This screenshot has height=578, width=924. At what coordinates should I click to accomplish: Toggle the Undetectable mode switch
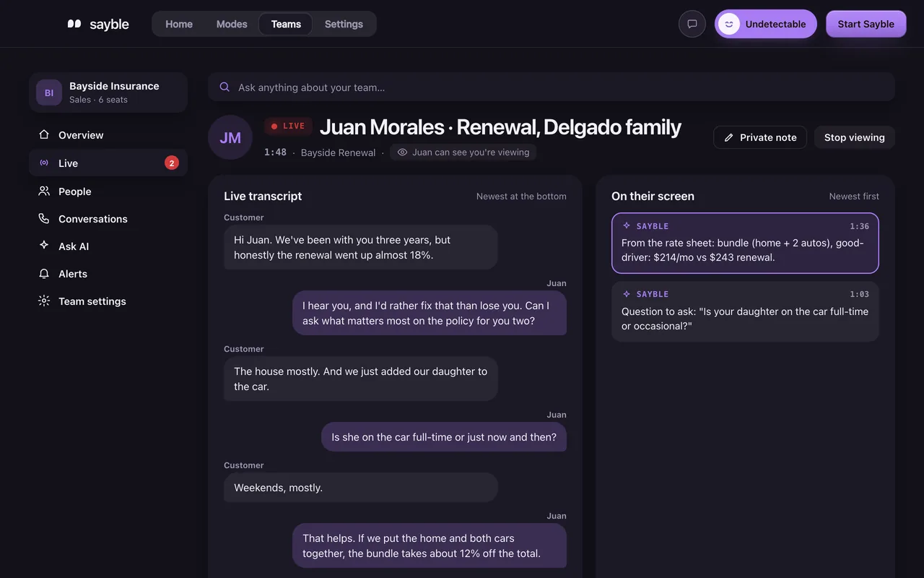766,24
